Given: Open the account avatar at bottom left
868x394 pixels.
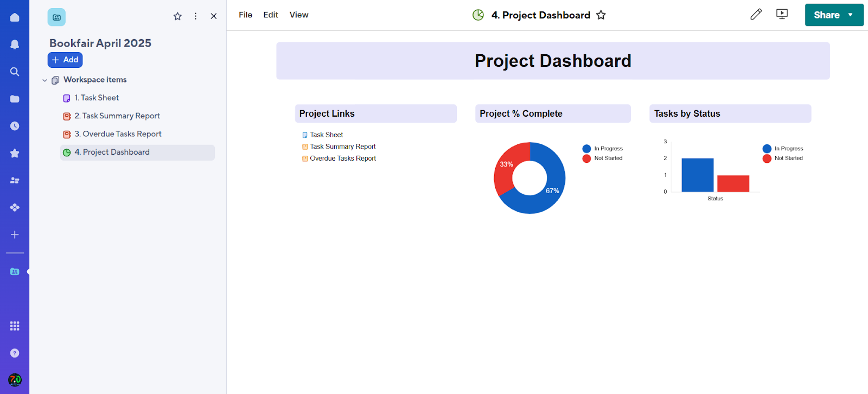Looking at the screenshot, I should click(15, 379).
